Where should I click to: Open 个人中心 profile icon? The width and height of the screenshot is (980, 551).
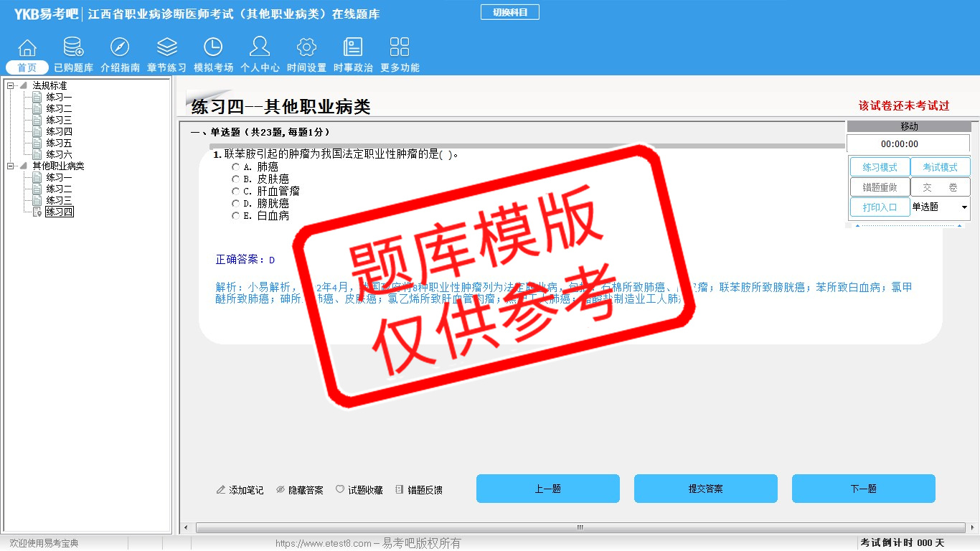click(x=260, y=48)
